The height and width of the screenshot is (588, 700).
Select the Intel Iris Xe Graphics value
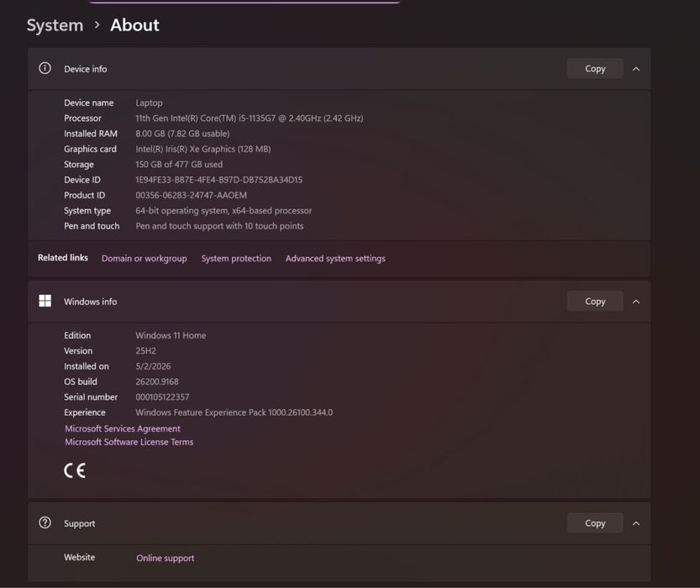203,149
